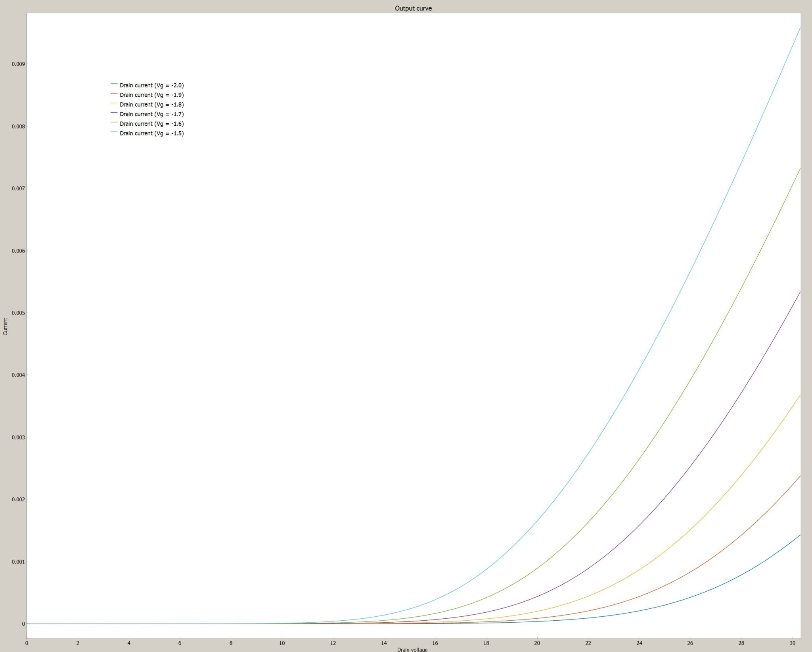Click x-axis tick label 16
Viewport: 812px width, 652px height.
click(435, 643)
